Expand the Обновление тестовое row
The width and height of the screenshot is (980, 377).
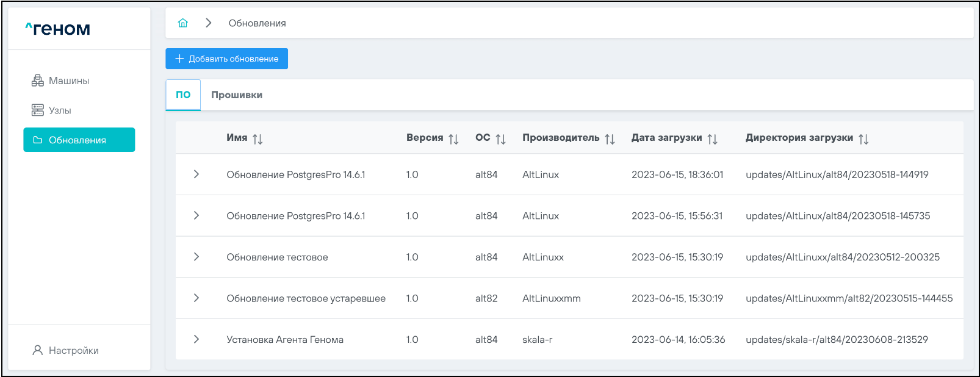coord(196,257)
